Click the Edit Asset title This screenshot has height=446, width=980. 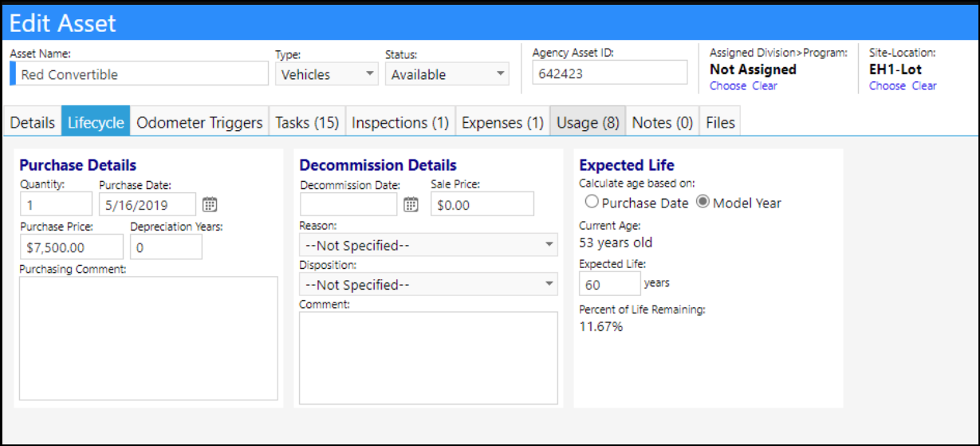63,23
